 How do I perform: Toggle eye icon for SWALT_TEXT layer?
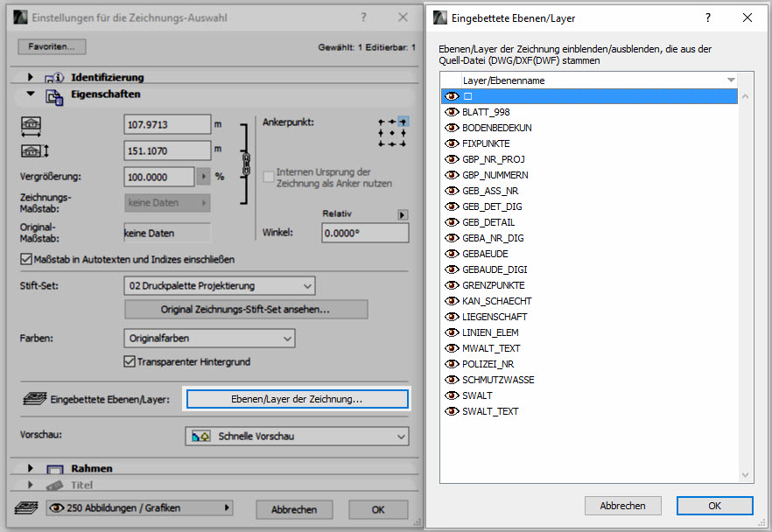click(x=452, y=411)
